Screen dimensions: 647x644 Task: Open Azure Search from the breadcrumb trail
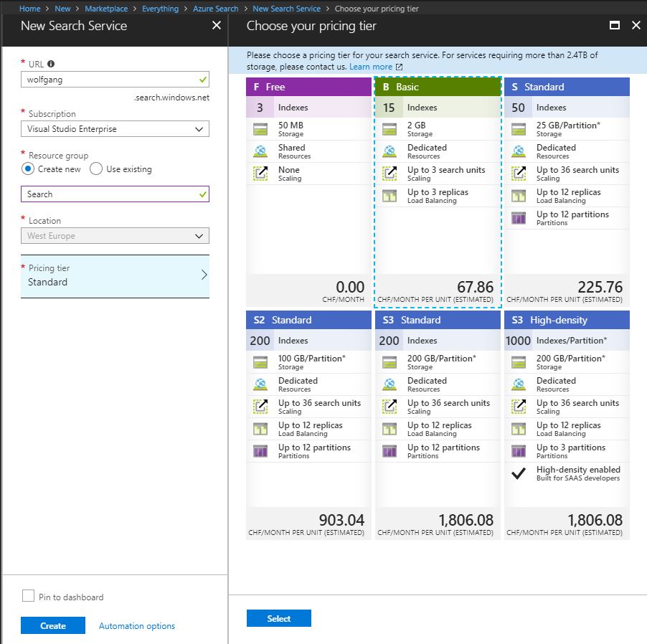tap(215, 8)
